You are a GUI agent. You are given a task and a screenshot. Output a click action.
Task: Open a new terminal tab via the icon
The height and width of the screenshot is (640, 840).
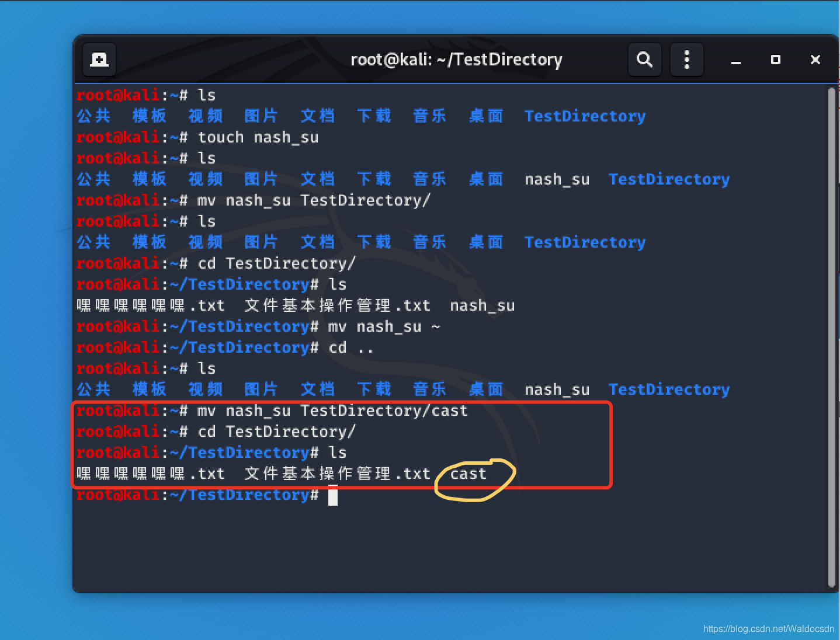99,60
